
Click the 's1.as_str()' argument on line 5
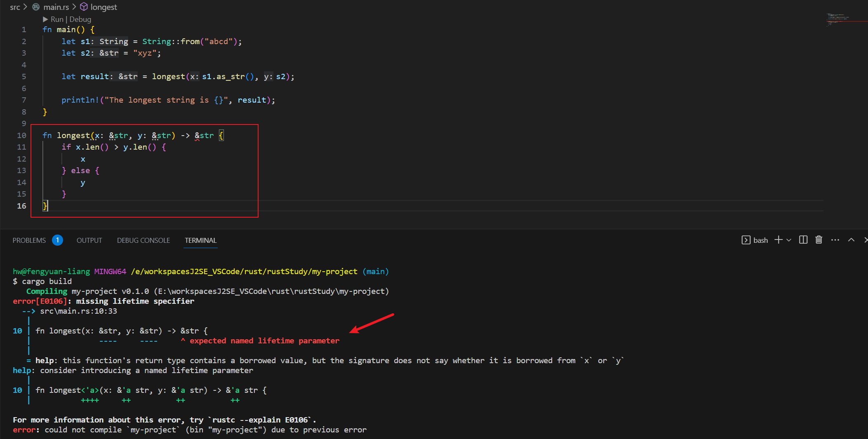(228, 77)
